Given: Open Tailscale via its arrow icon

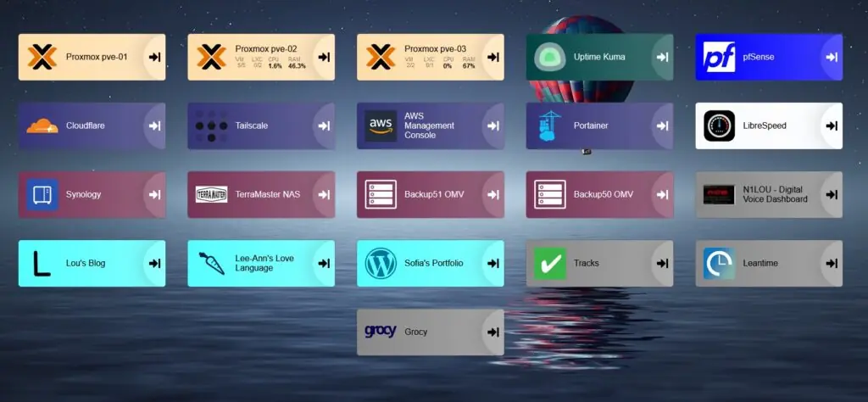Looking at the screenshot, I should [324, 126].
